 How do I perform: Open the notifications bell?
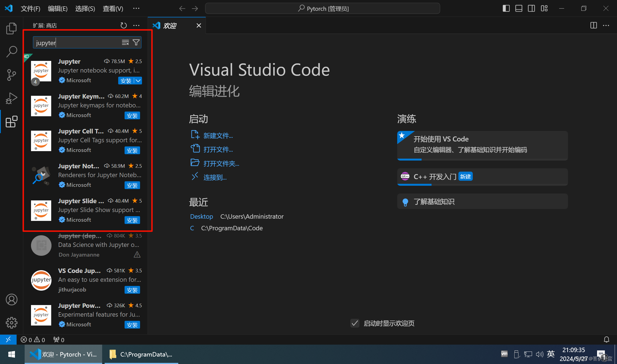tap(606, 340)
